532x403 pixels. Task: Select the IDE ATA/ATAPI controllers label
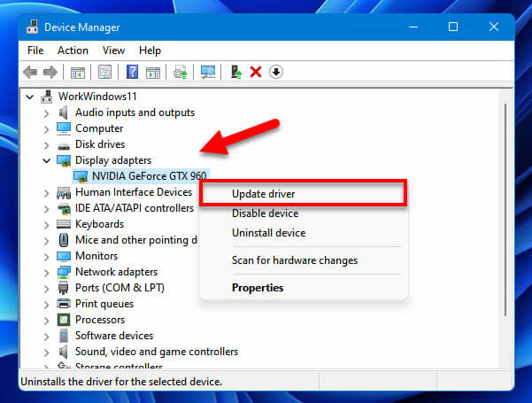(x=135, y=208)
